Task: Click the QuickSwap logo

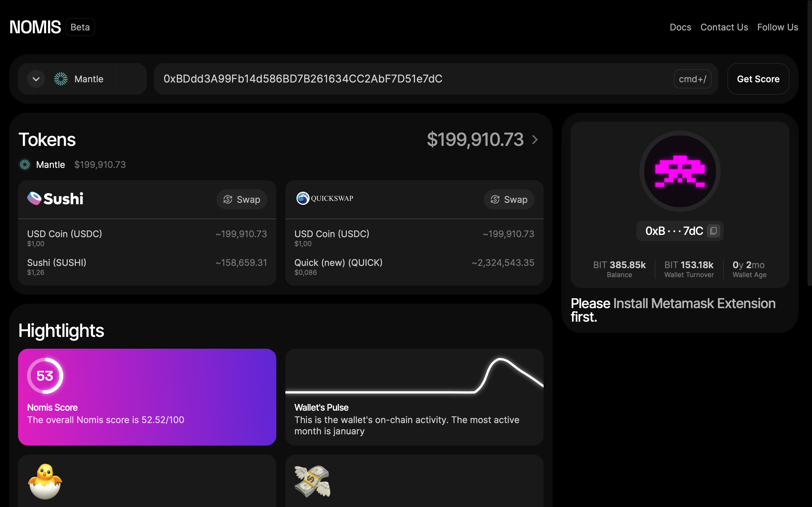Action: [325, 198]
